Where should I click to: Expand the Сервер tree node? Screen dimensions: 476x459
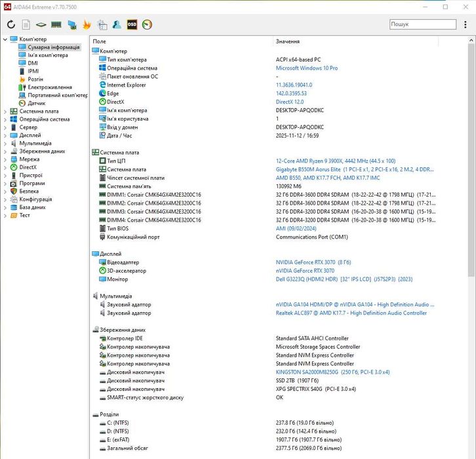pyautogui.click(x=5, y=127)
